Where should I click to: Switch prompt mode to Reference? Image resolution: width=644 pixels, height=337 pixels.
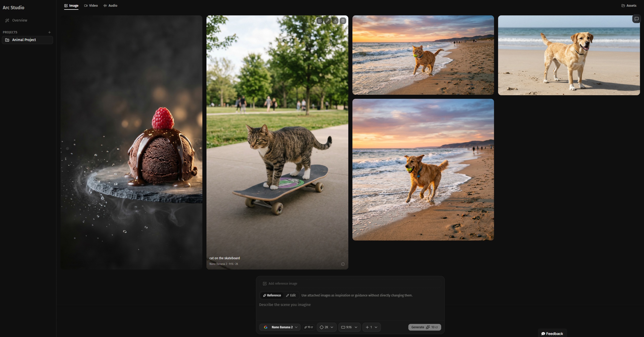point(272,295)
